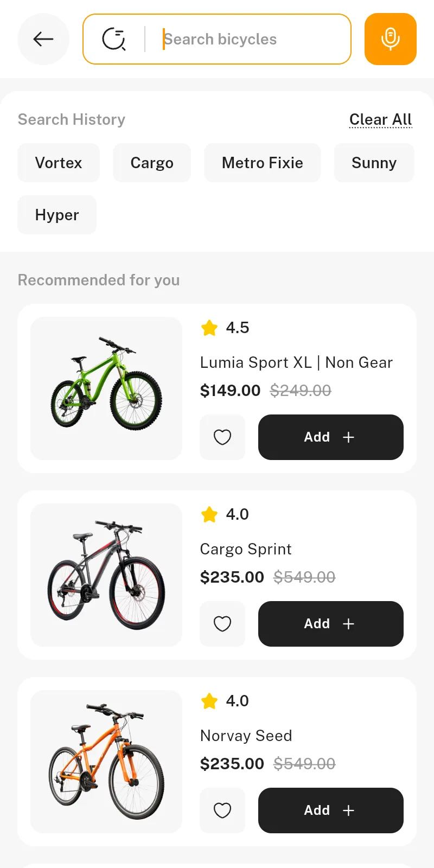Open the Cargo Sprint product title
The height and width of the screenshot is (868, 434).
tap(246, 549)
